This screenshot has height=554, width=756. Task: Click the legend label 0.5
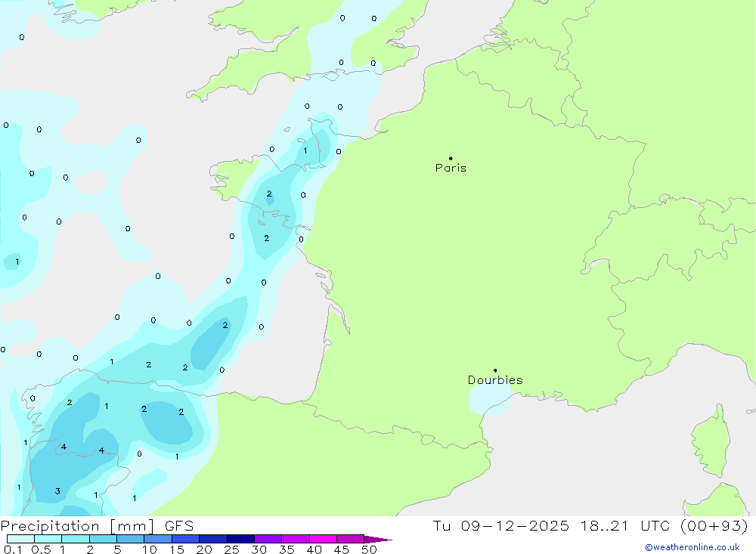41,549
